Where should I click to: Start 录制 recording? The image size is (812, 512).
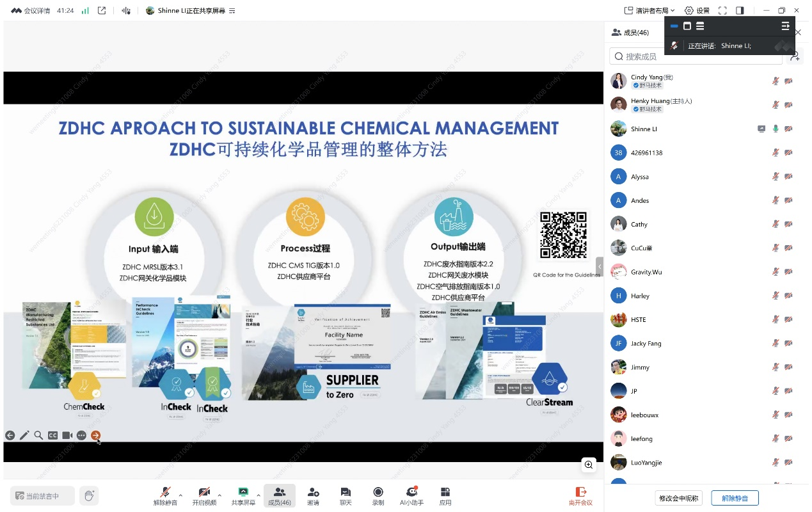378,496
